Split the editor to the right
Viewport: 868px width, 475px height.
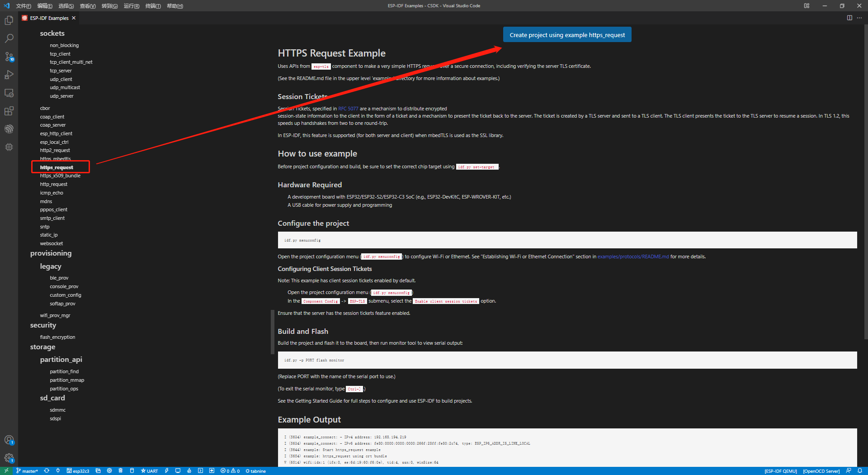(x=849, y=18)
